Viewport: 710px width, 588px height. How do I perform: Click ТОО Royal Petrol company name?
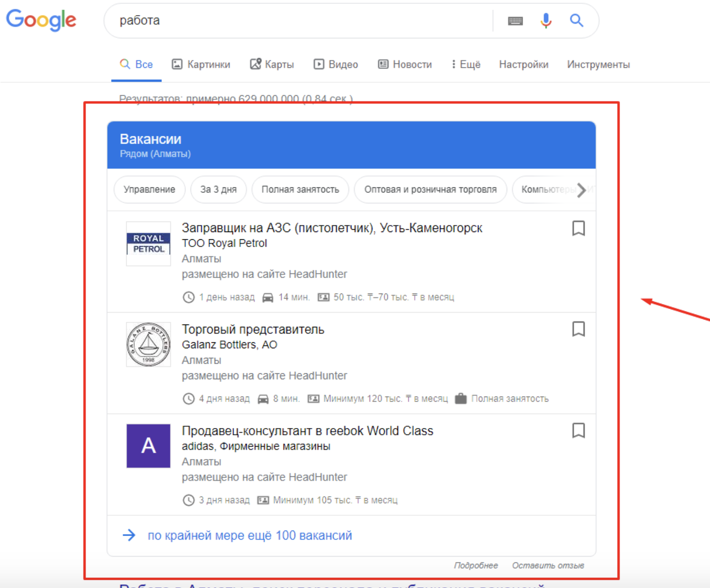[x=224, y=243]
